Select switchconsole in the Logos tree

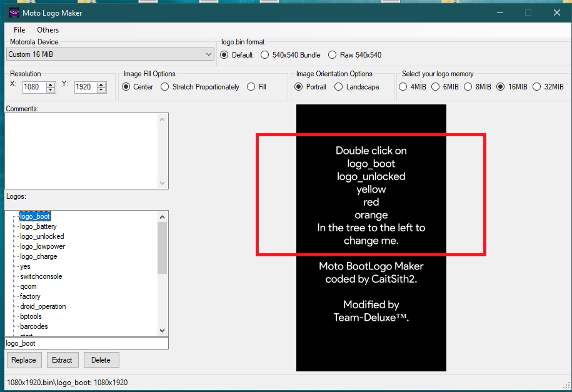pos(41,276)
